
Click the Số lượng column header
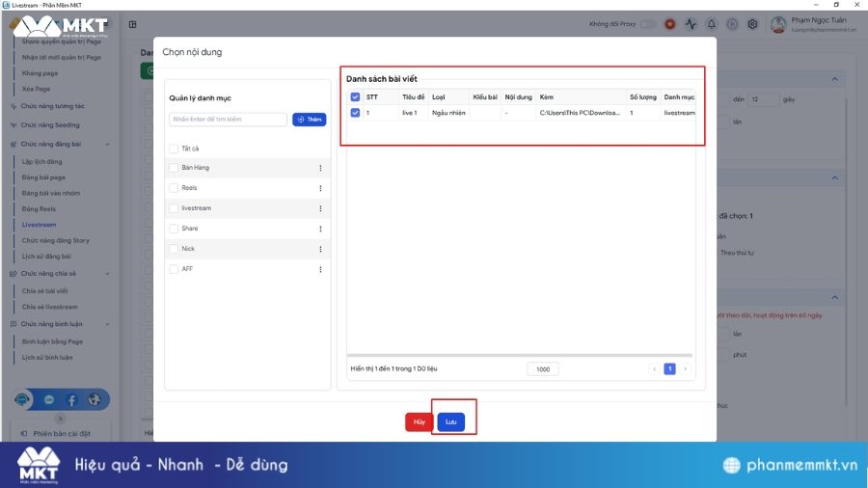click(642, 96)
